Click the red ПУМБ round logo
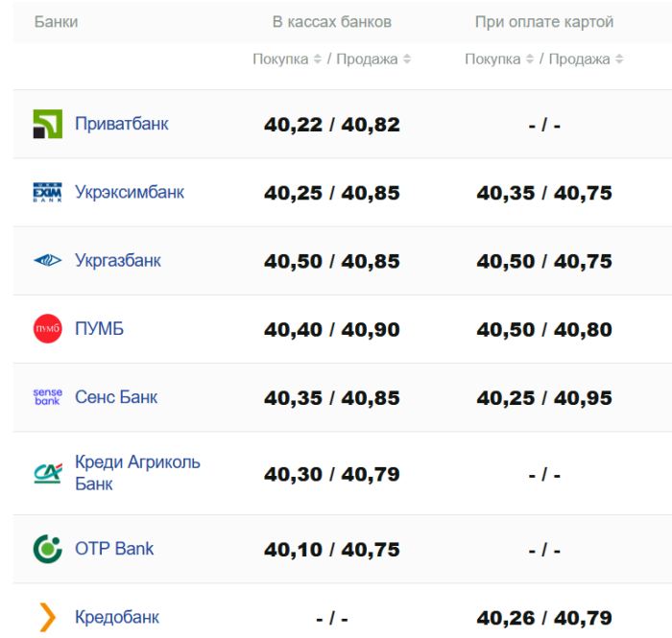 (47, 329)
